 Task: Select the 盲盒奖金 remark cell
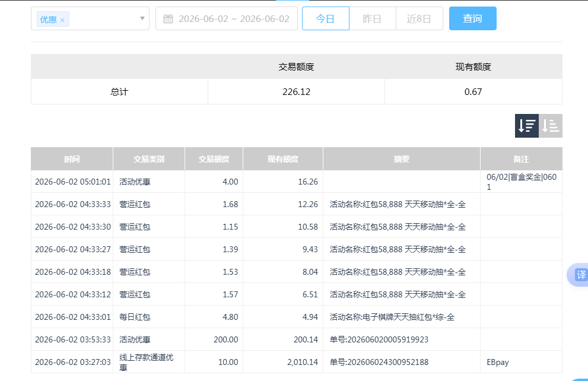522,182
